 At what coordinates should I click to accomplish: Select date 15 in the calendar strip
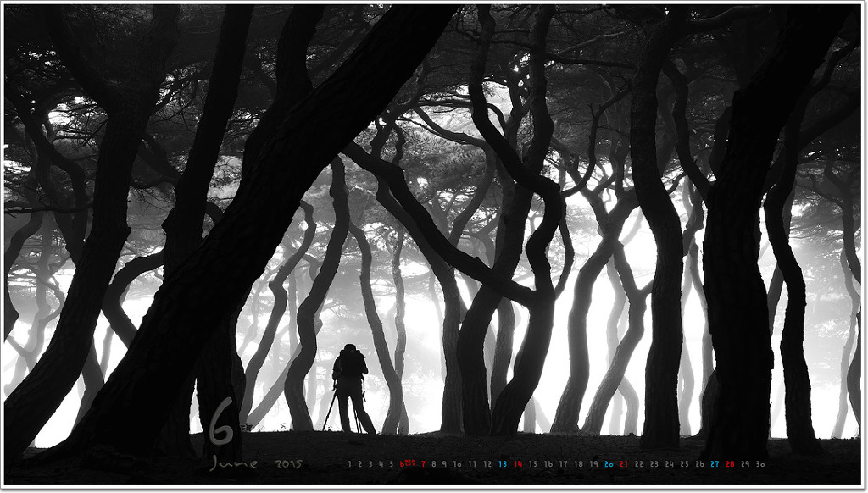pos(532,464)
